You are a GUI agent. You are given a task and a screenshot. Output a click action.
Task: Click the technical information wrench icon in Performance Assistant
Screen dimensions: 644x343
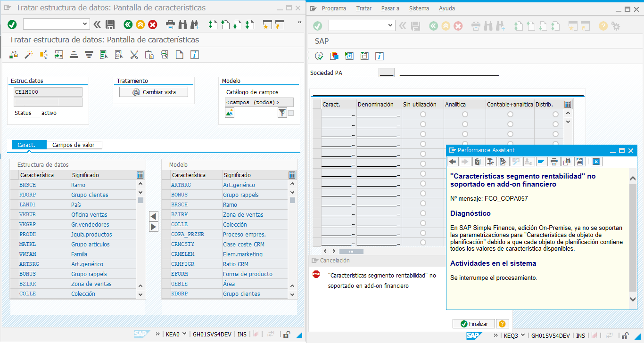pos(490,162)
